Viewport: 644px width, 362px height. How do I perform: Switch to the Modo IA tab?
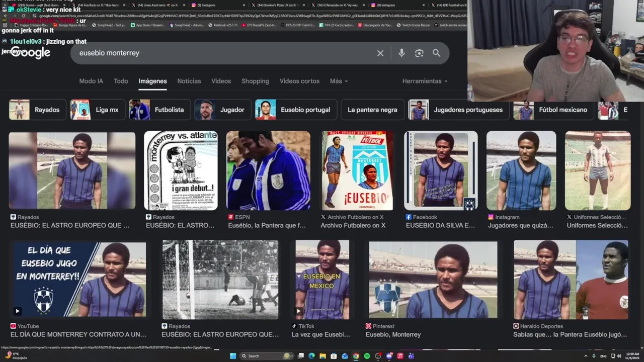91,81
